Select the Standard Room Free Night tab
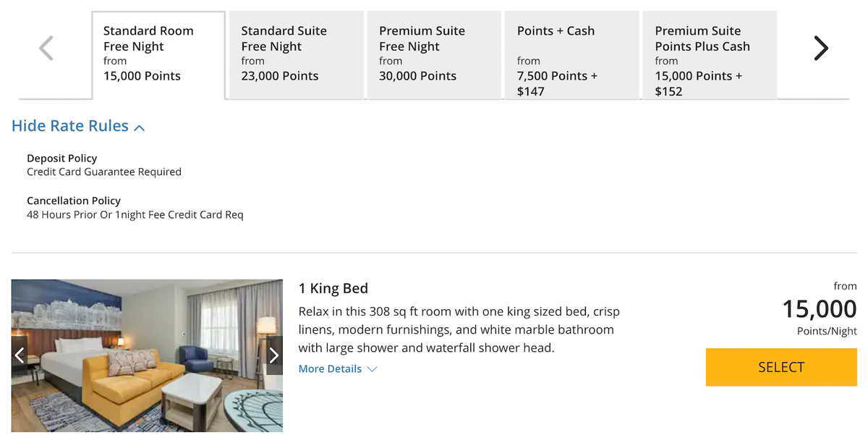 pyautogui.click(x=158, y=54)
